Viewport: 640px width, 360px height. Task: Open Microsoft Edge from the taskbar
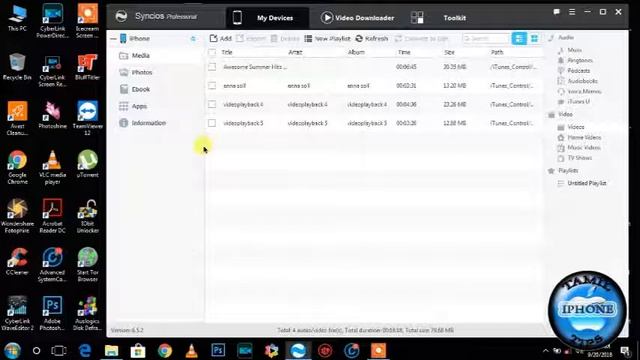85,351
